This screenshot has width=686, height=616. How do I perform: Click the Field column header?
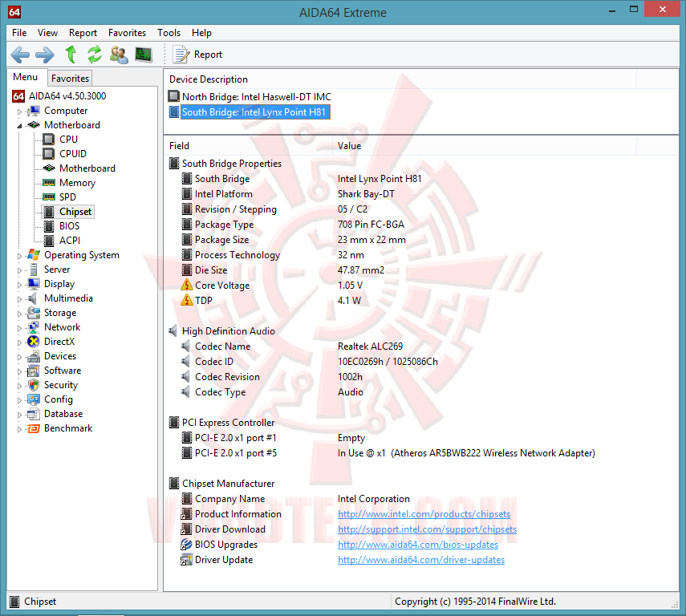pos(248,146)
